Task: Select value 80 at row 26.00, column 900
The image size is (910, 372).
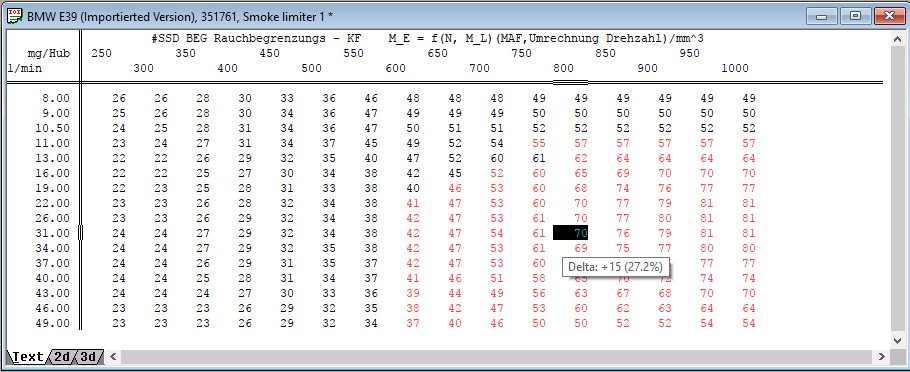Action: point(665,218)
